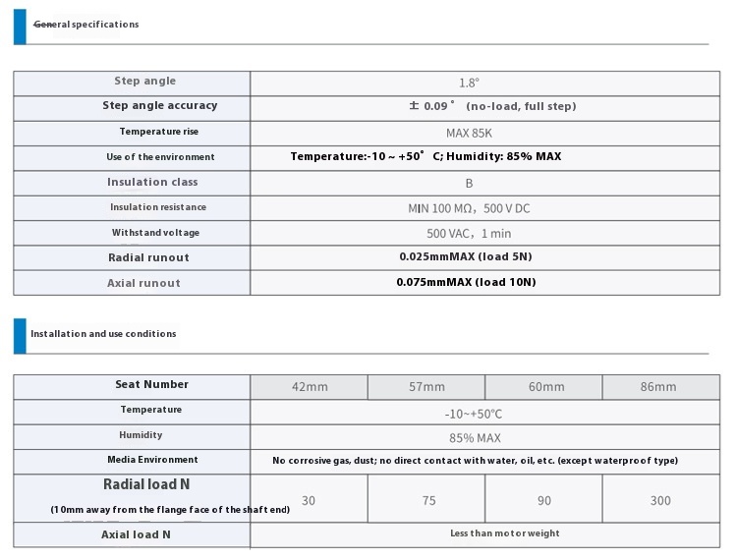Image resolution: width=737 pixels, height=560 pixels.
Task: Click 'Less than motor weight' value
Action: tap(505, 533)
